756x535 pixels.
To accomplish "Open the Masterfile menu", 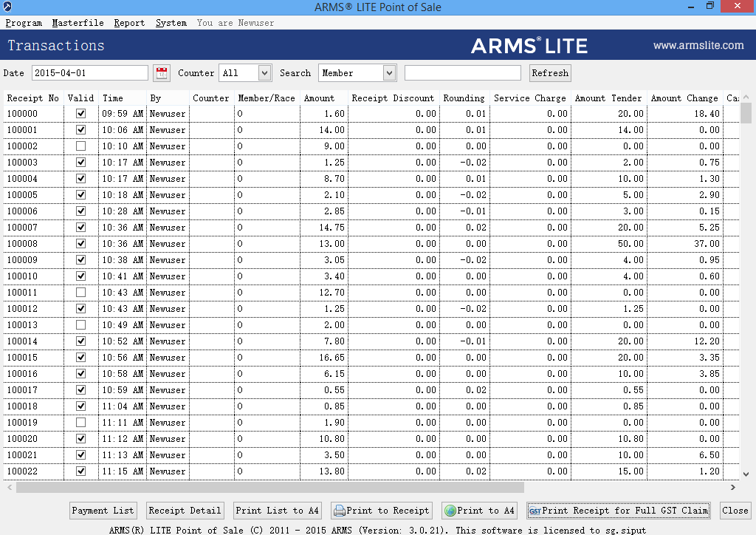I will (x=78, y=23).
